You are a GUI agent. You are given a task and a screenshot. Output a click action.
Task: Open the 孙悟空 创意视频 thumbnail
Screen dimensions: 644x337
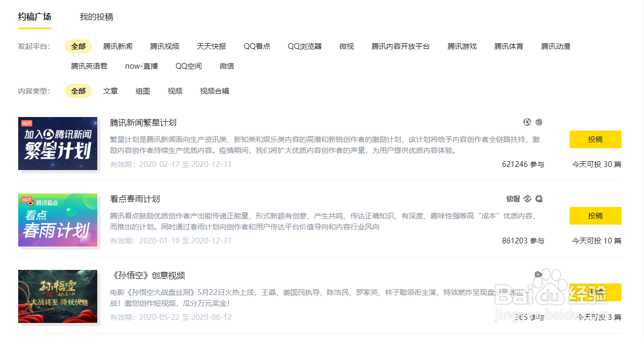click(58, 296)
